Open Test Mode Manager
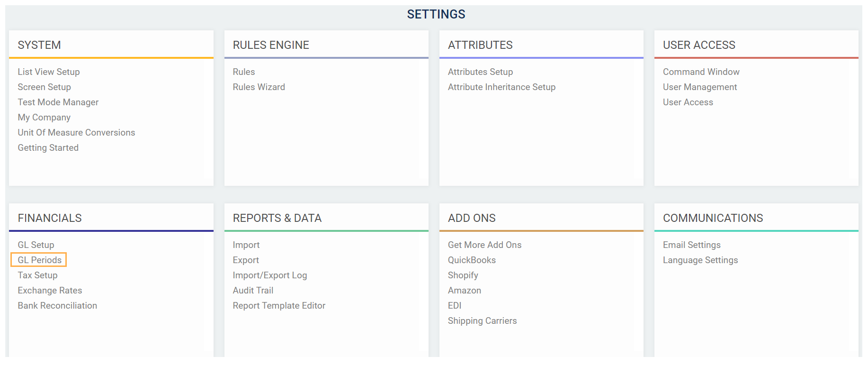 [x=58, y=102]
